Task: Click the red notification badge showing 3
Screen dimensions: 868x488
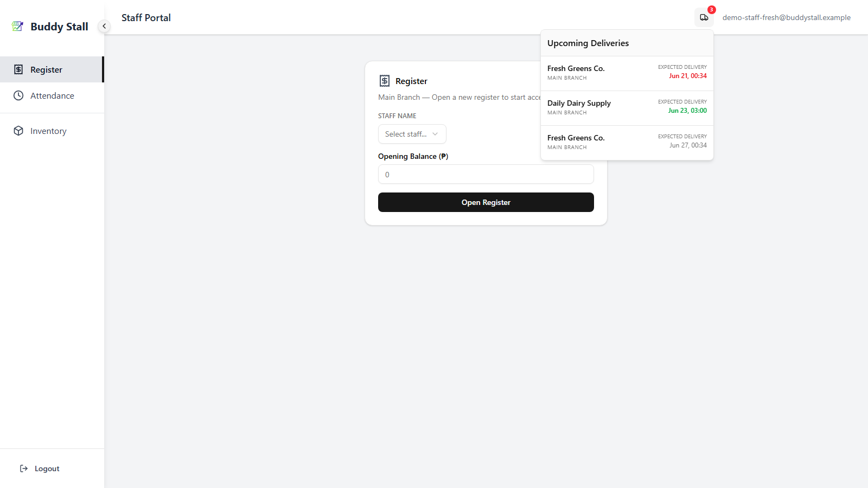Action: click(x=712, y=10)
